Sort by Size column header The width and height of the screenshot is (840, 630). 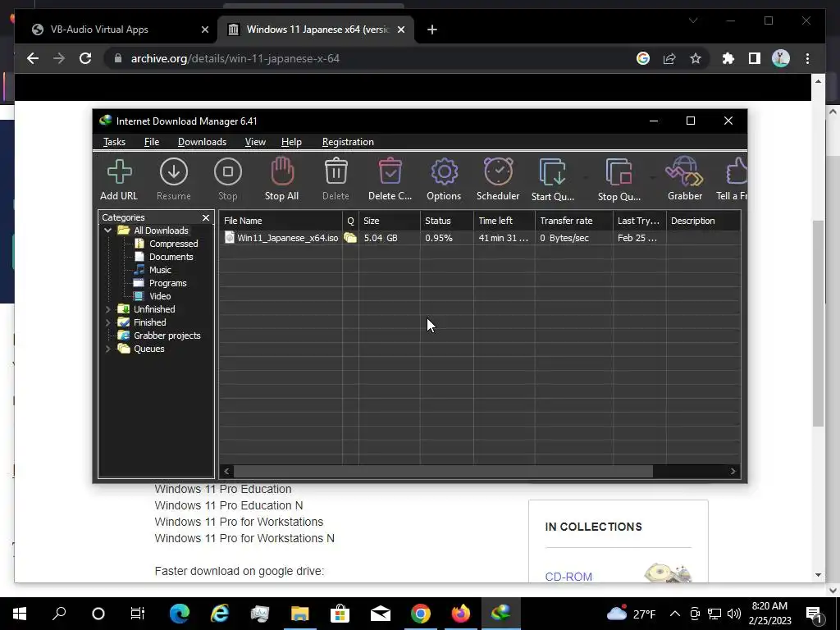[x=390, y=221]
